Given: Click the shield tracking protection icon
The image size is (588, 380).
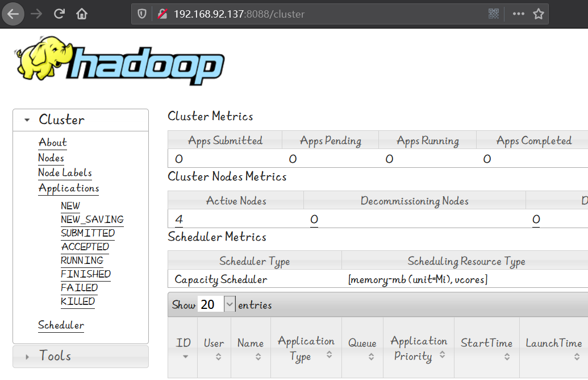Looking at the screenshot, I should (142, 14).
